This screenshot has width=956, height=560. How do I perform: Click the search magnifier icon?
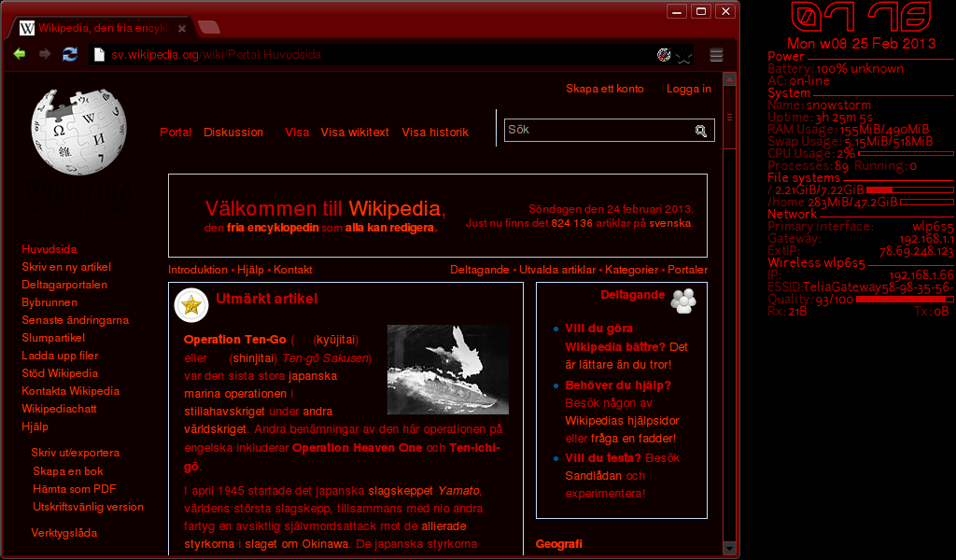coord(700,131)
